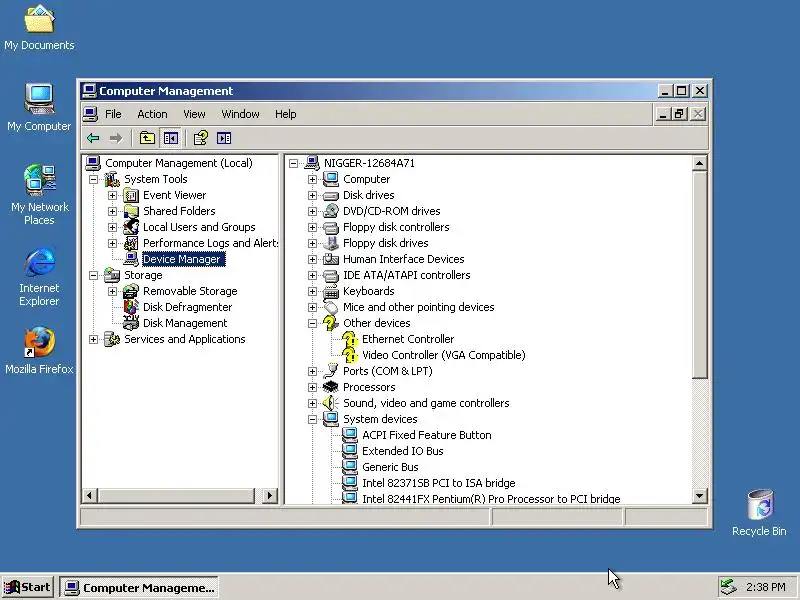Screen dimensions: 800x600
Task: Click the Properties/Help toolbar icon with question mark
Action: coord(201,138)
